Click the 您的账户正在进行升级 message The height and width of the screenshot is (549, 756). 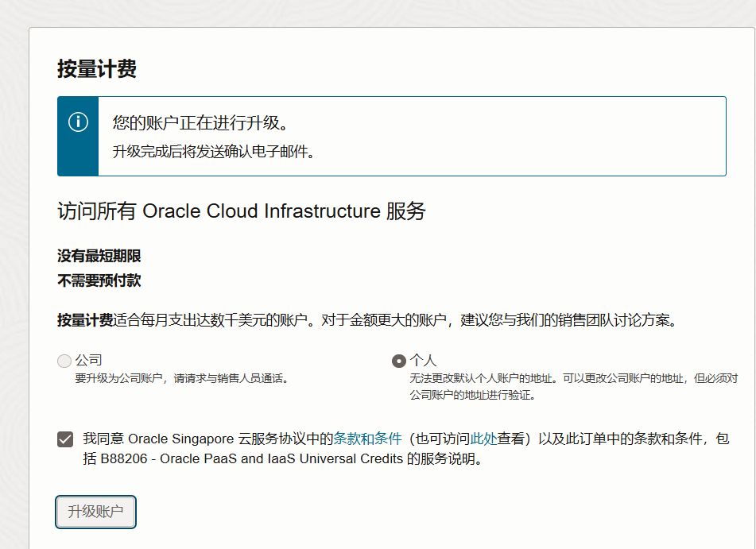point(200,123)
